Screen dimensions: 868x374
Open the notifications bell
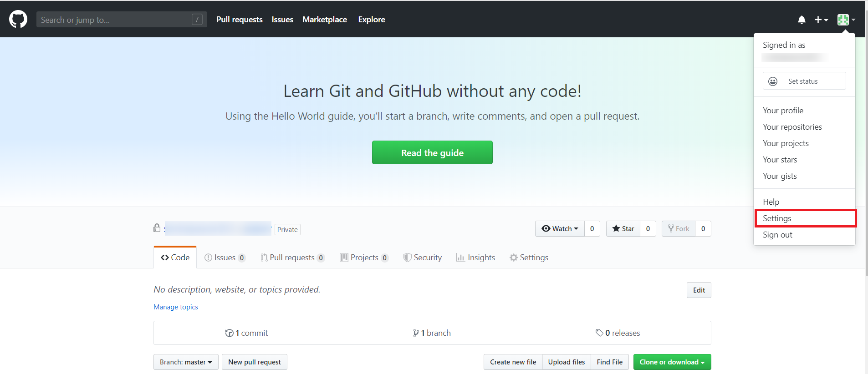pos(802,20)
